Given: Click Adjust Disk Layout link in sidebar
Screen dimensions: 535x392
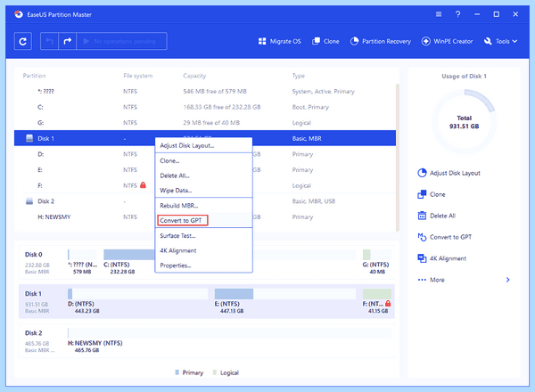Looking at the screenshot, I should [455, 173].
